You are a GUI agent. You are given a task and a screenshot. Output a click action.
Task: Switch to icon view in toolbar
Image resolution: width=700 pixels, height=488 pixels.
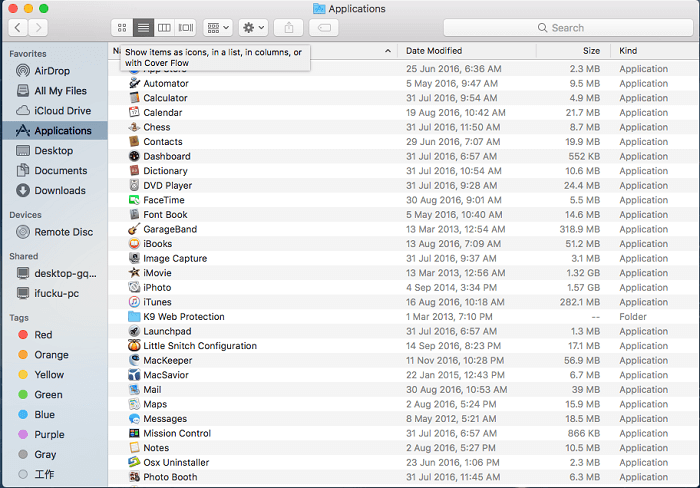tap(122, 28)
